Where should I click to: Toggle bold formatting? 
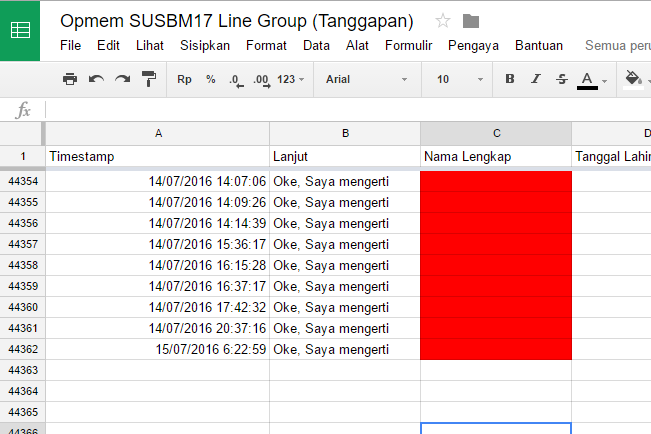pos(510,79)
